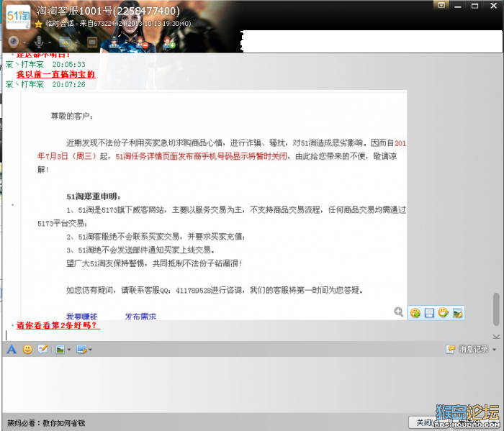The width and height of the screenshot is (504, 431).
Task: Click into the message input area
Action: [252, 384]
